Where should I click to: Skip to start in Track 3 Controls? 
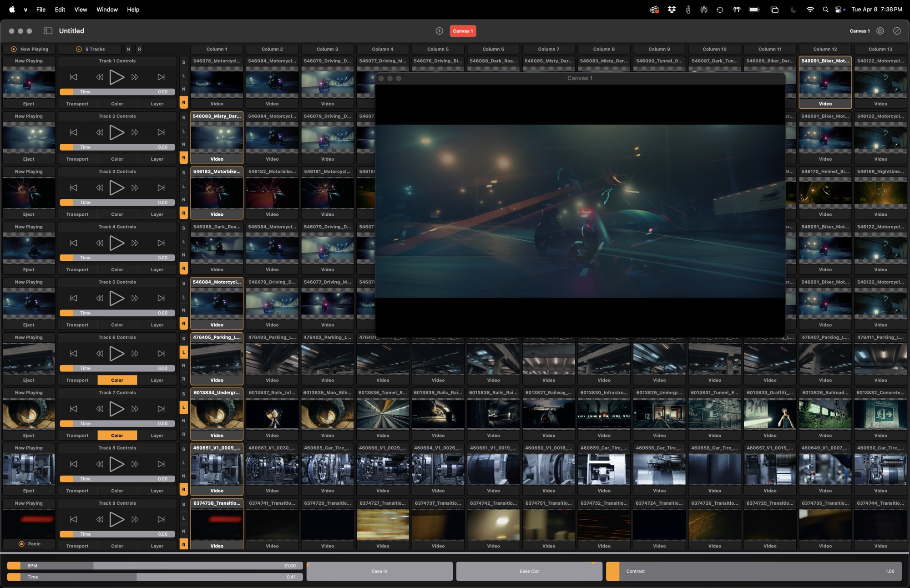point(74,188)
